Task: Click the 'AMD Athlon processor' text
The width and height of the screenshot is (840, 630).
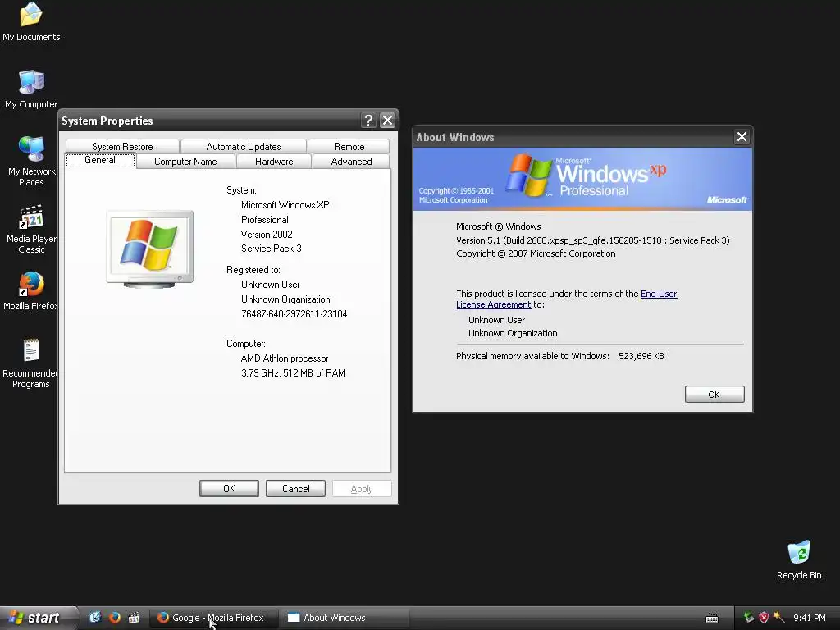Action: point(285,358)
